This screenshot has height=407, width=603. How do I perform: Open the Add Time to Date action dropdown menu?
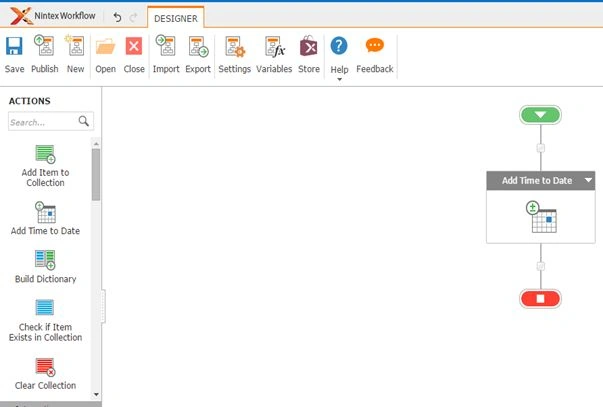tap(588, 180)
